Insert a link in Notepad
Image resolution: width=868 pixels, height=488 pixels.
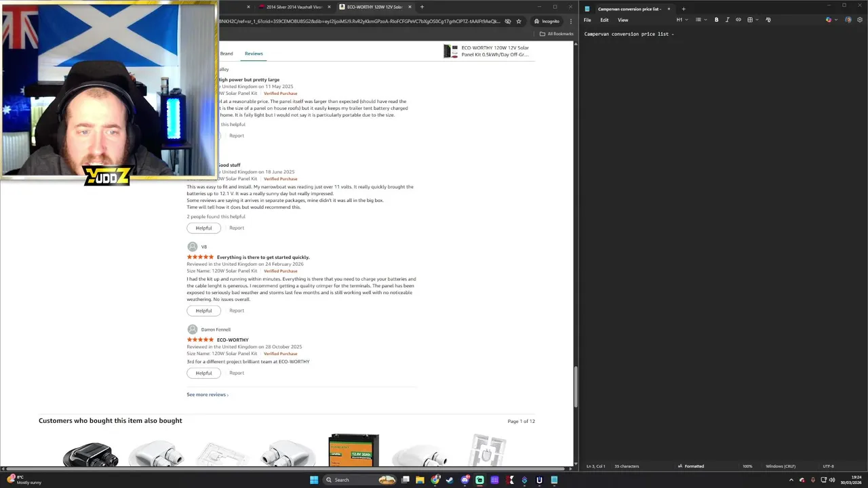point(738,20)
